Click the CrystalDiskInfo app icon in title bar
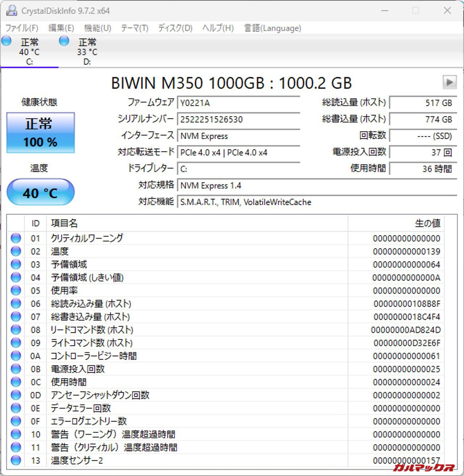Screen dimensions: 464x476 11,11
